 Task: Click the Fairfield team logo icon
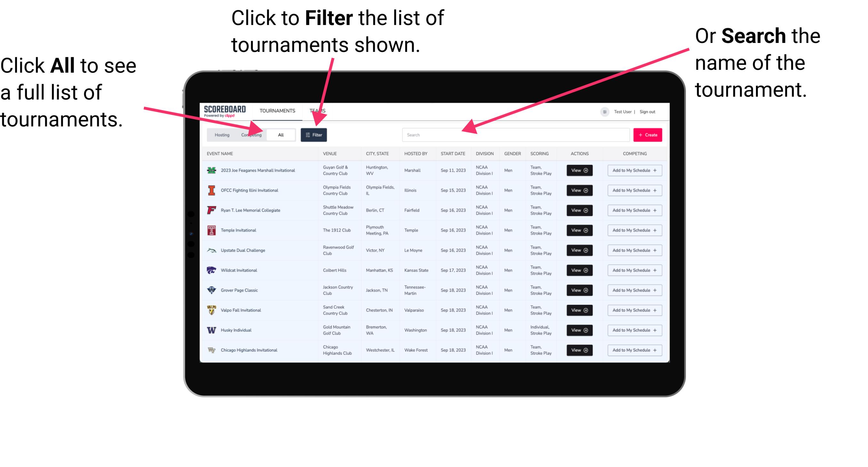click(211, 211)
